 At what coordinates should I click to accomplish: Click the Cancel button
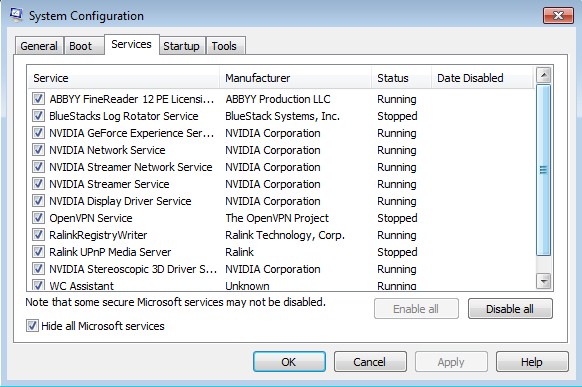370,362
